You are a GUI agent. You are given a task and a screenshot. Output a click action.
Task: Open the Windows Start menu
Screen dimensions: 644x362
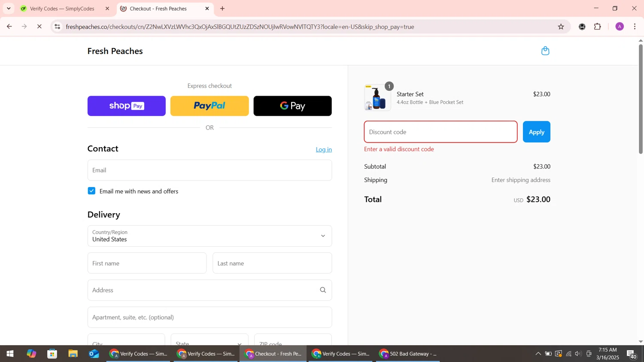[10, 354]
